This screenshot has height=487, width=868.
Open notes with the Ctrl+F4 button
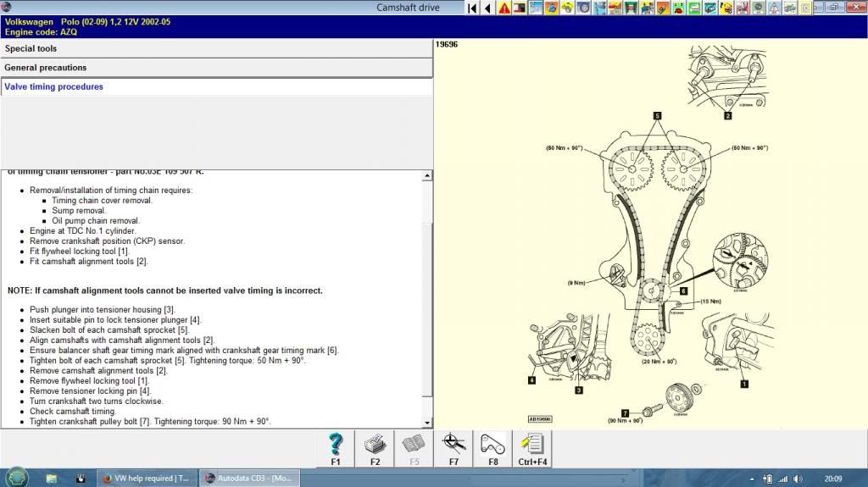click(532, 448)
